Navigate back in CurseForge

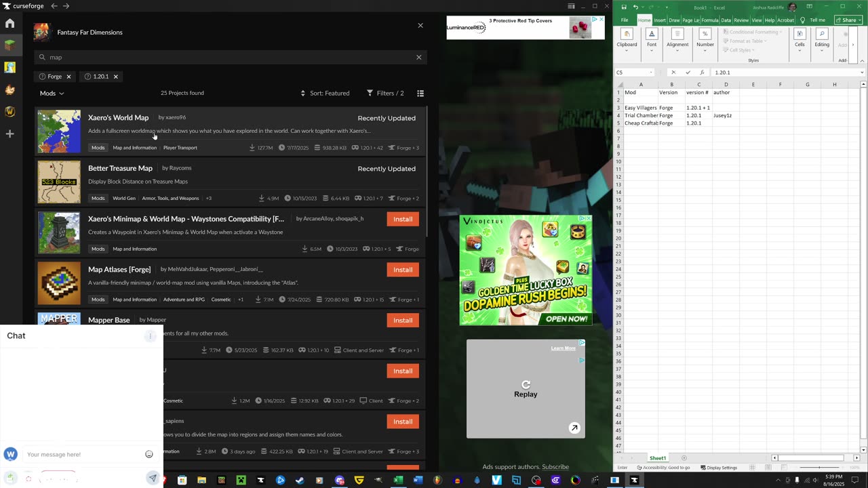click(x=54, y=6)
